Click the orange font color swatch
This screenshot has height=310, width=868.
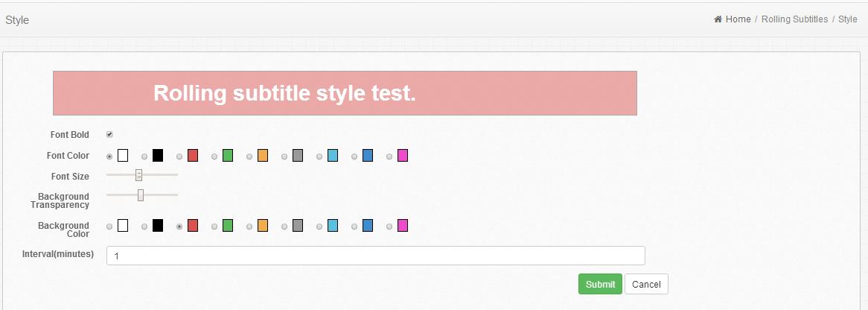(x=263, y=156)
